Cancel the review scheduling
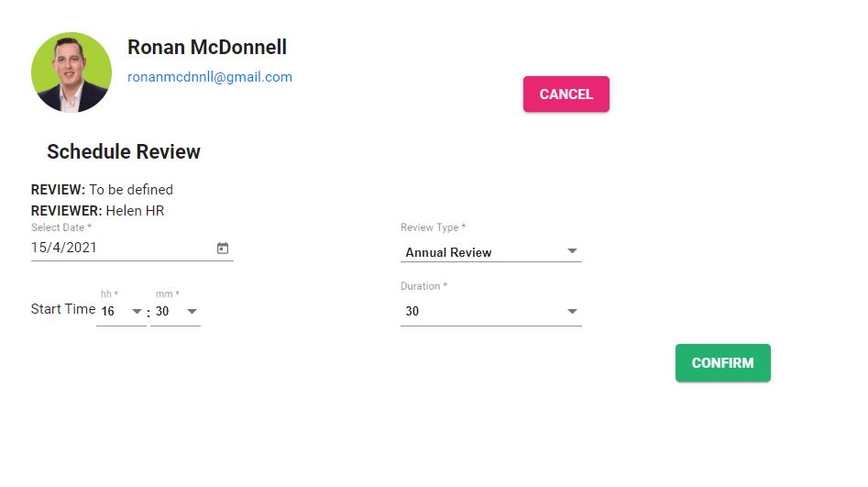This screenshot has width=868, height=487. (x=566, y=94)
